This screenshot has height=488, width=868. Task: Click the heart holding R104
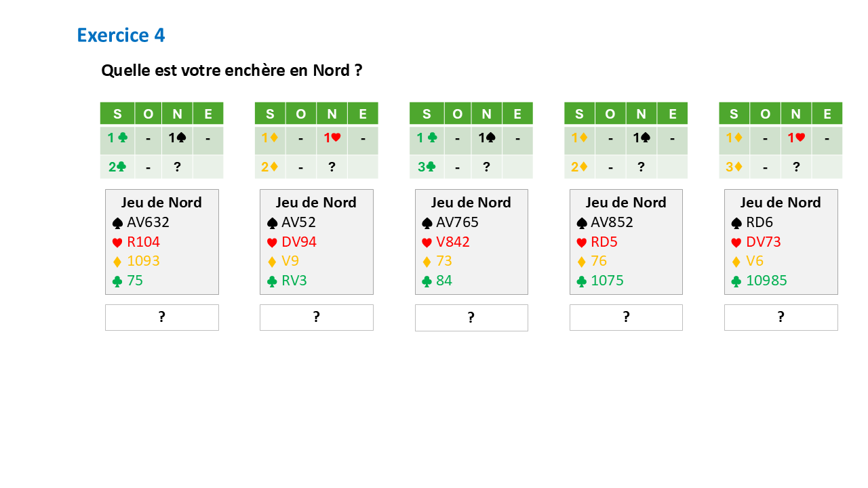pyautogui.click(x=143, y=242)
